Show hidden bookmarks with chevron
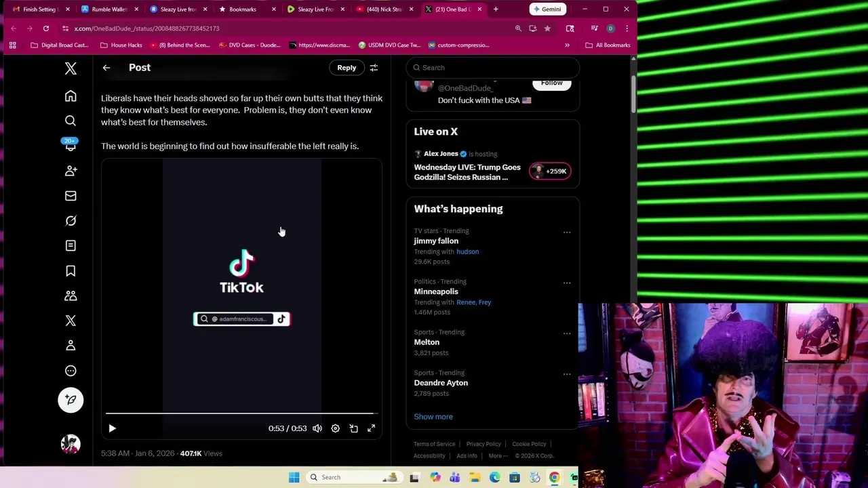Image resolution: width=868 pixels, height=488 pixels. click(x=567, y=45)
